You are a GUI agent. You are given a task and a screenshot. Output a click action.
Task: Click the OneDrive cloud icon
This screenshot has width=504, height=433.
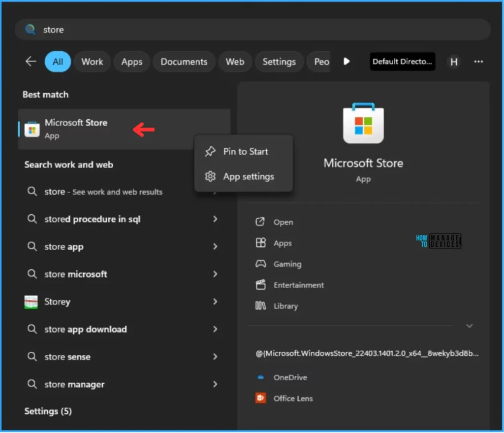[261, 377]
